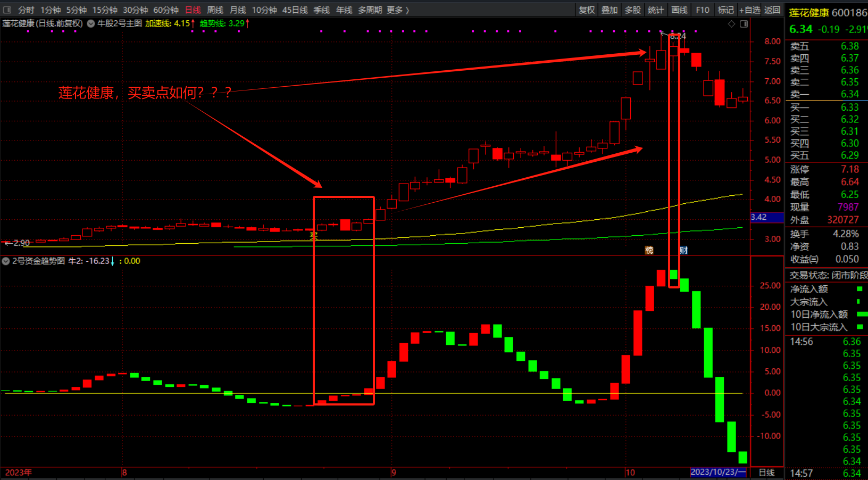Switch to 年线 yearly chart
The width and height of the screenshot is (868, 480).
[344, 10]
